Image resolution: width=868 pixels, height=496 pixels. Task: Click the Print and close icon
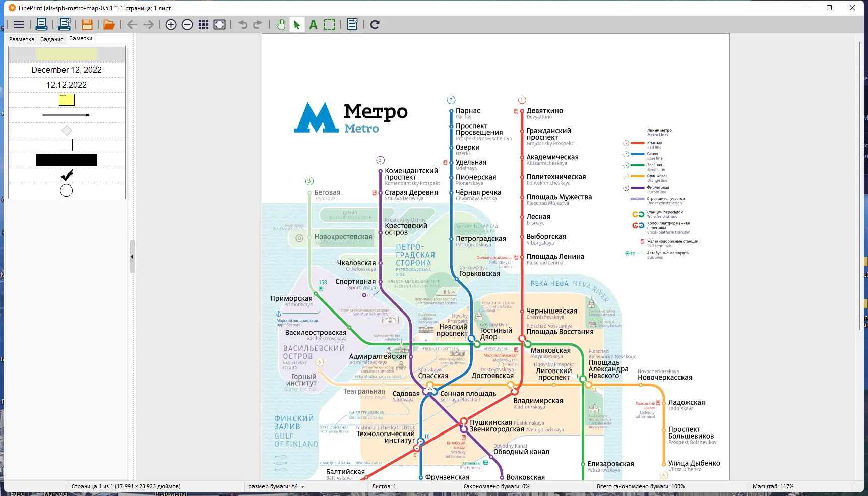65,24
